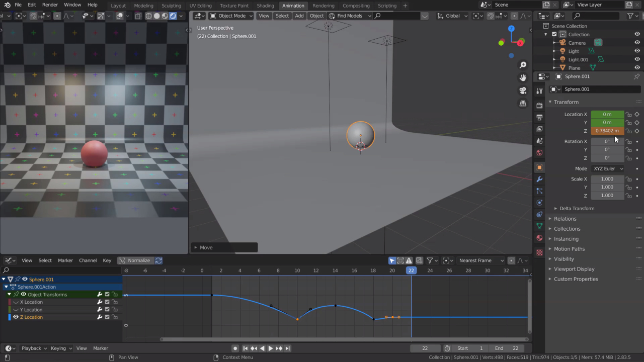
Task: Toggle Only Show Selected curves filter
Action: click(392, 260)
